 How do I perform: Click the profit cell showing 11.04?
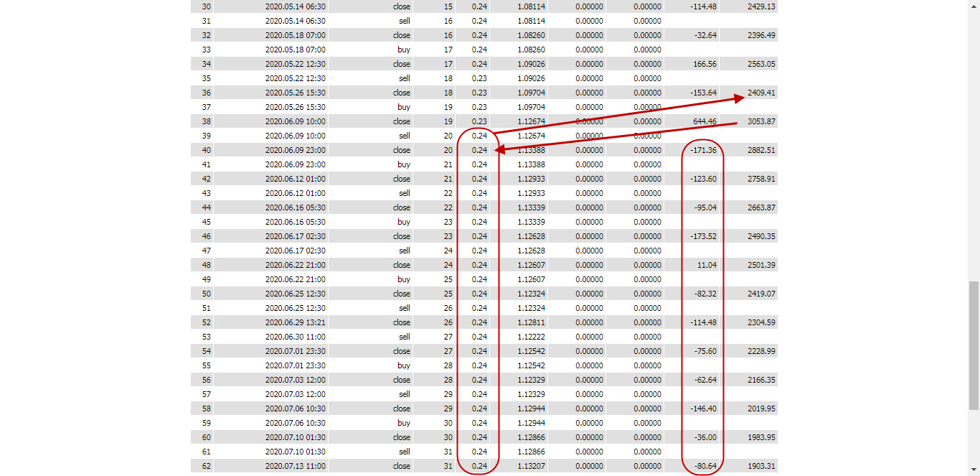707,265
